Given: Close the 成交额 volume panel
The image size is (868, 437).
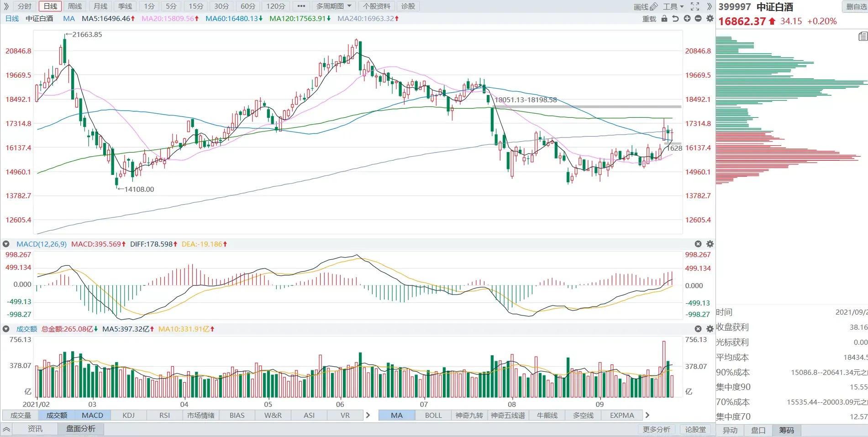Looking at the screenshot, I should (698, 329).
